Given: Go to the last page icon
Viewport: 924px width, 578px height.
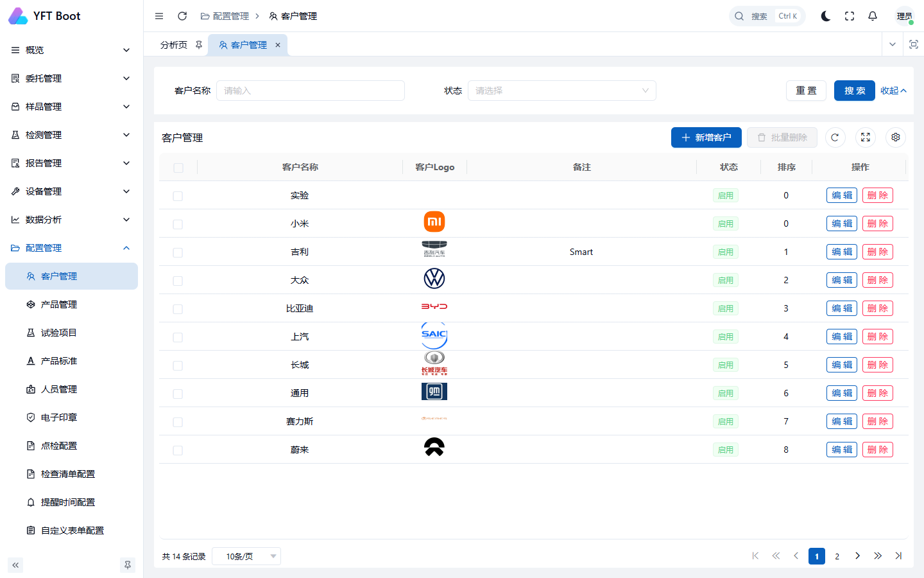Looking at the screenshot, I should click(898, 556).
